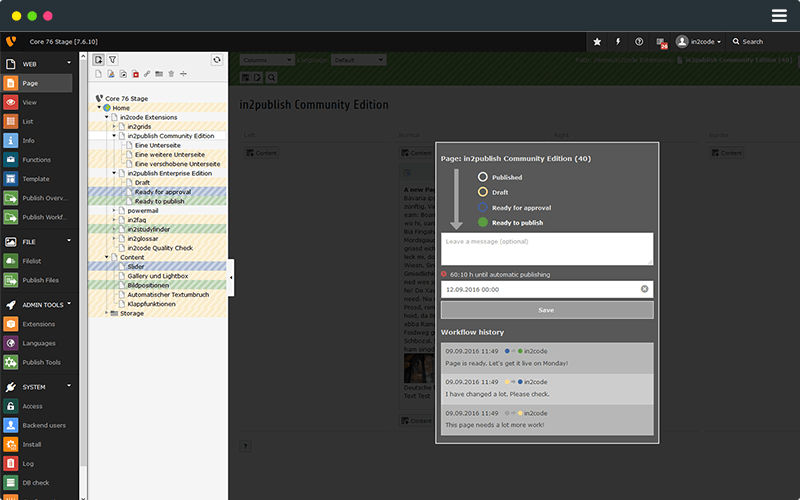Select the menu separator icon in tree toolbar

point(184,74)
